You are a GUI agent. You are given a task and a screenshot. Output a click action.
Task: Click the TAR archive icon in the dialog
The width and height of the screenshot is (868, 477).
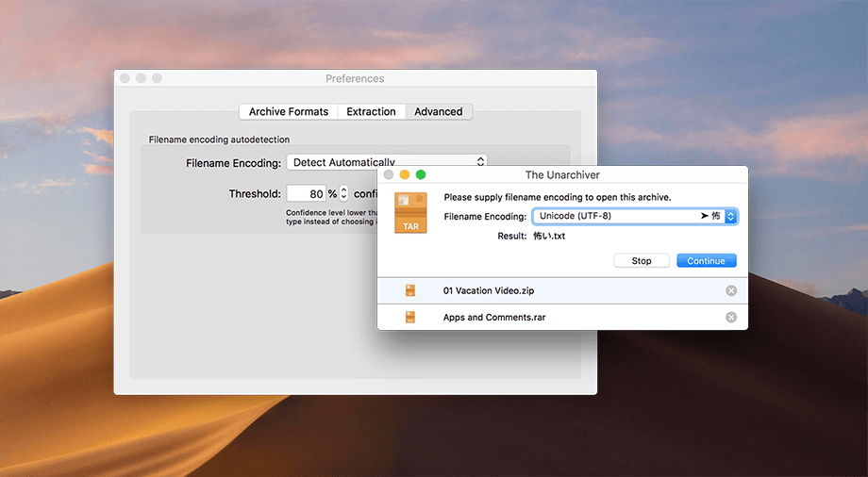[x=410, y=213]
